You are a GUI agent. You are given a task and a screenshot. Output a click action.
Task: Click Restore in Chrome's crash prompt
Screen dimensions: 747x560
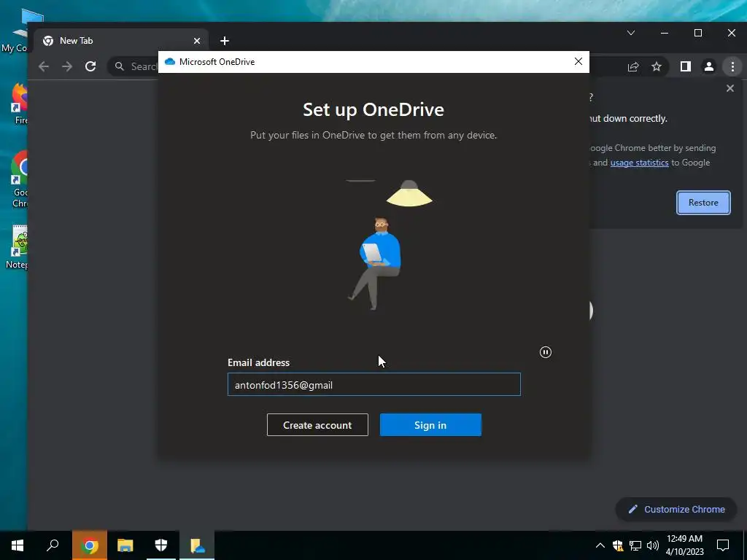703,203
